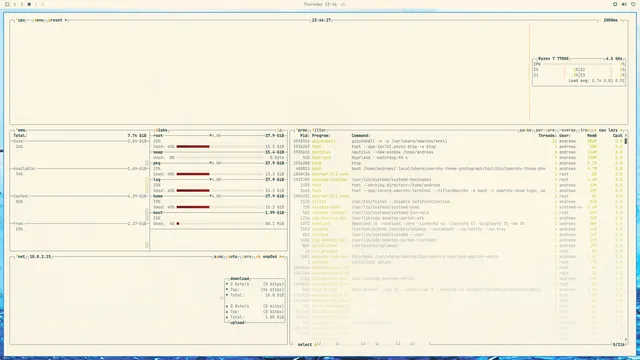The width and height of the screenshot is (640, 360).
Task: Click the icon right of top bar clock
Action: (x=343, y=4)
